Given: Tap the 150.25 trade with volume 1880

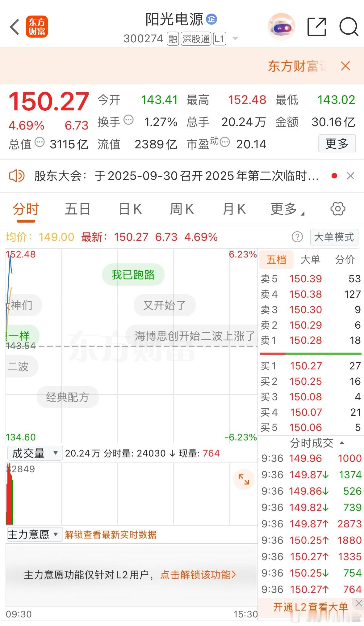Looking at the screenshot, I should [311, 540].
